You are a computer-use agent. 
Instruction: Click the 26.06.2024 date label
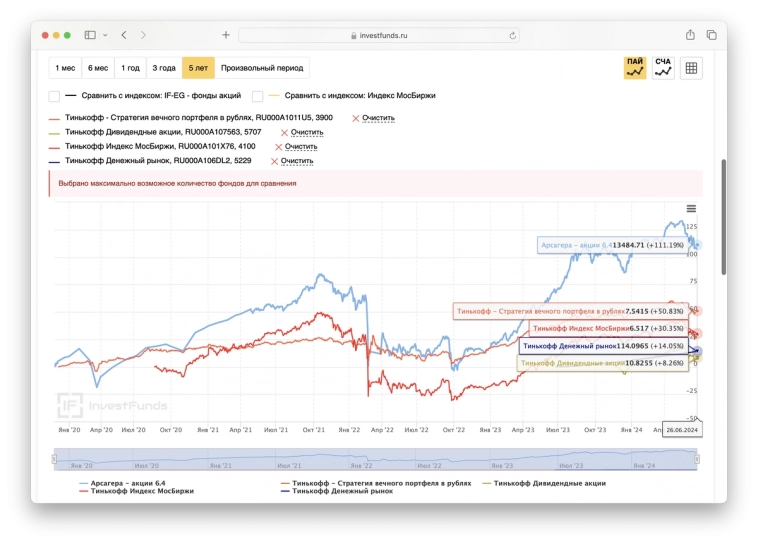tap(682, 430)
